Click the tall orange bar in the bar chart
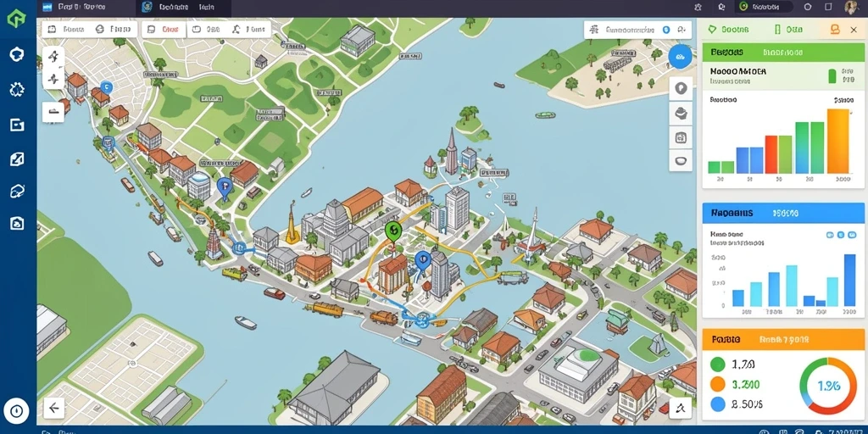Screen dimensions: 868x434 pyautogui.click(x=837, y=142)
